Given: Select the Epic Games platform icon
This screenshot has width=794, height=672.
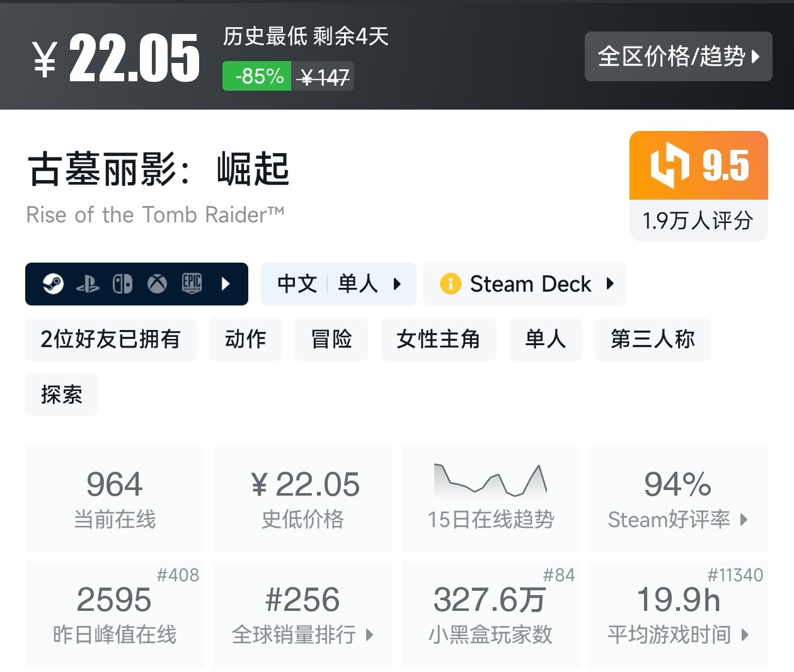Looking at the screenshot, I should (192, 284).
